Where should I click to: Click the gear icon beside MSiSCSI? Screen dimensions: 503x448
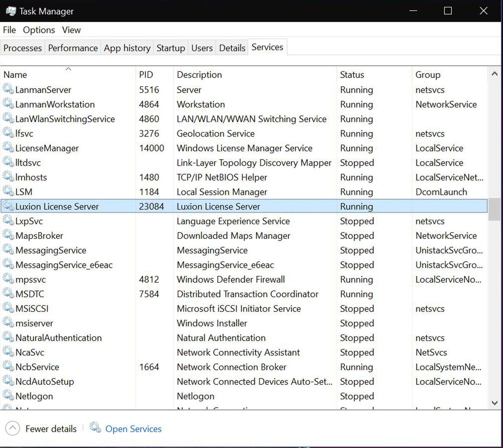(8, 308)
